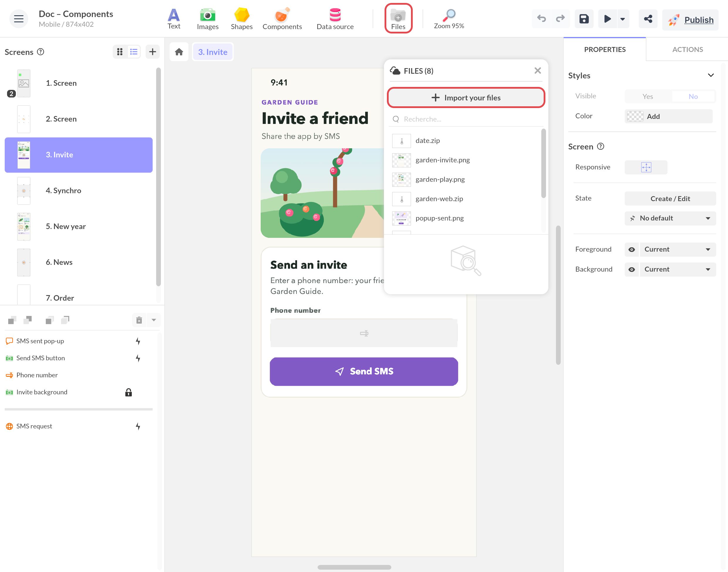Expand the dropdown beside trash icon
The width and height of the screenshot is (728, 572).
click(x=154, y=320)
